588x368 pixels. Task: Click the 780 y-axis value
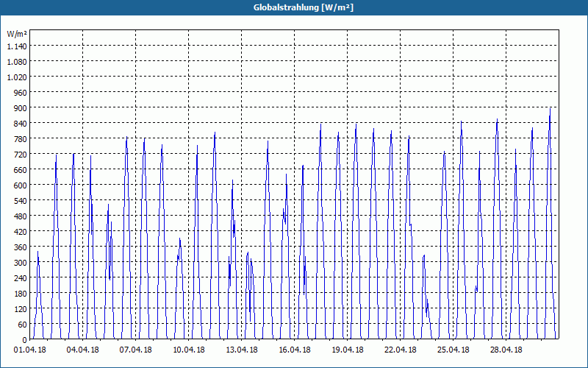click(21, 138)
